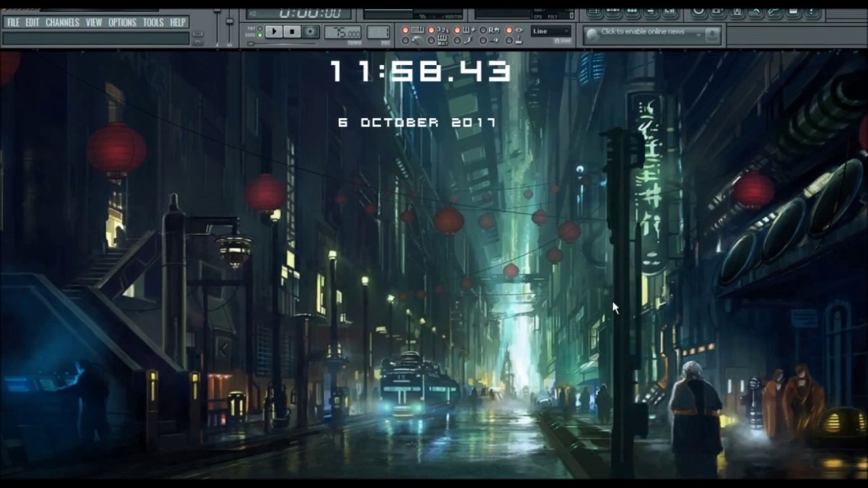868x488 pixels.
Task: Open the EDIT menu
Action: click(33, 22)
